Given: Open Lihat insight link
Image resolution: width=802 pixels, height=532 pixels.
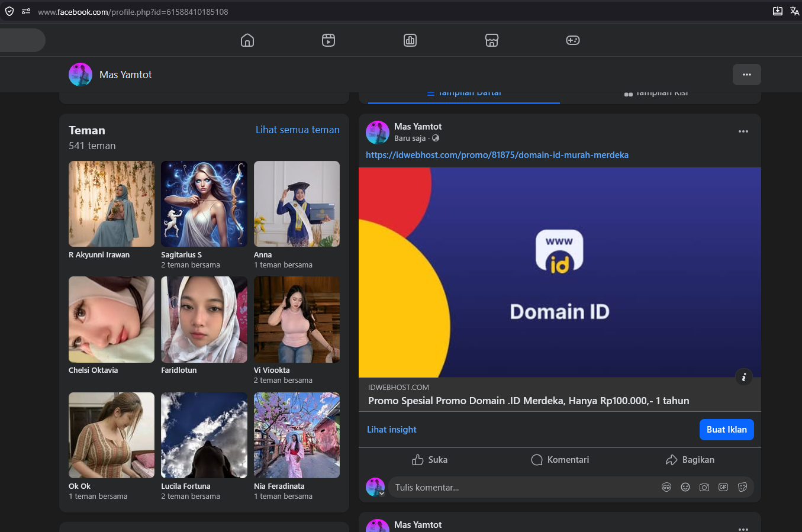Looking at the screenshot, I should 392,430.
